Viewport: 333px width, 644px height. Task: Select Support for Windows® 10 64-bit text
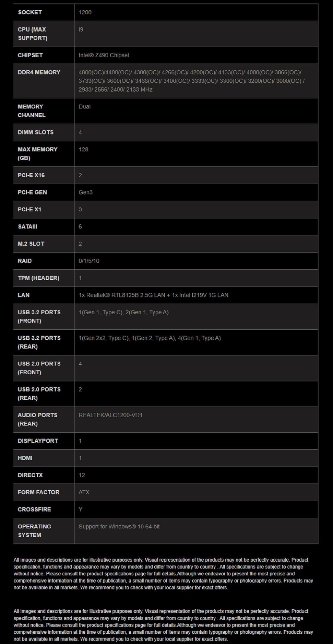pos(119,526)
